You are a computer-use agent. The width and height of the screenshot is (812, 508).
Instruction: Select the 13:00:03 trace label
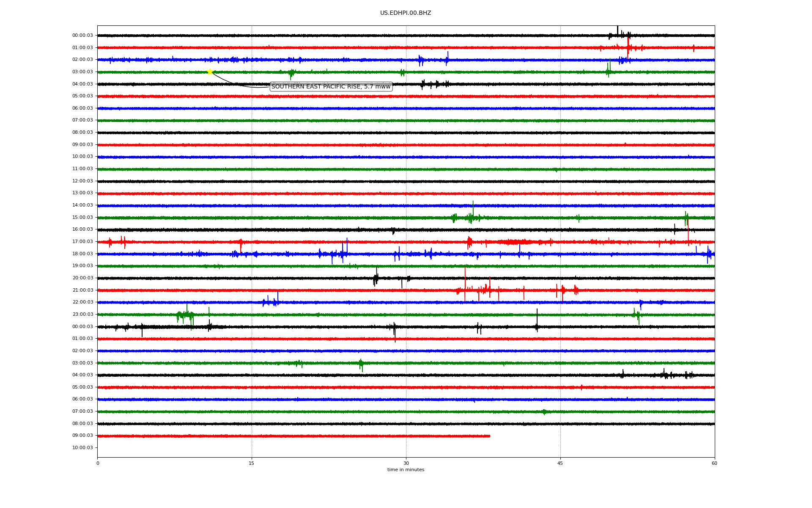point(82,193)
